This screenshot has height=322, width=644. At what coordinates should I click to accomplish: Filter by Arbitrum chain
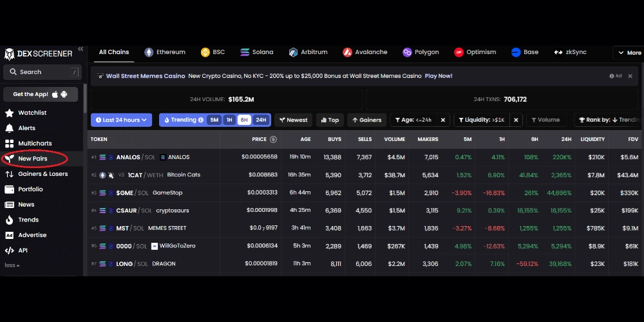coord(308,52)
